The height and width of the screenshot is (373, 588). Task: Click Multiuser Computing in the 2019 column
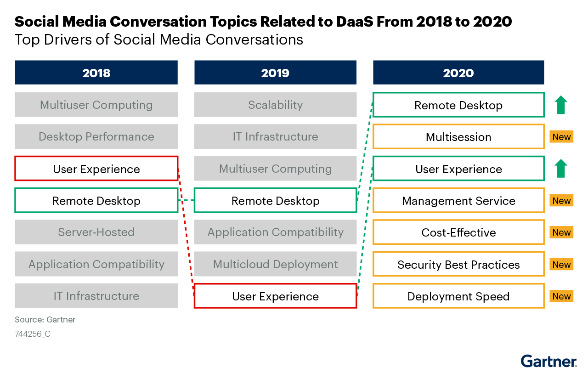[x=275, y=169]
